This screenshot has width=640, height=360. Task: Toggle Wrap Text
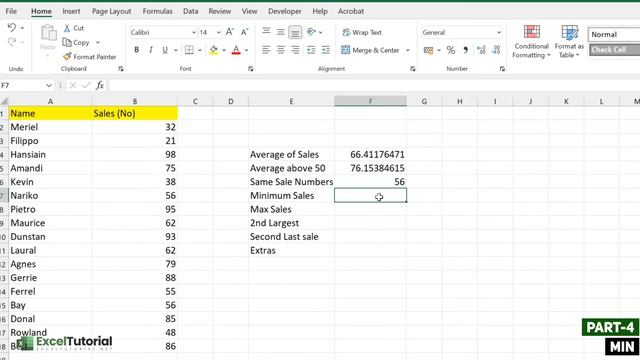(362, 32)
